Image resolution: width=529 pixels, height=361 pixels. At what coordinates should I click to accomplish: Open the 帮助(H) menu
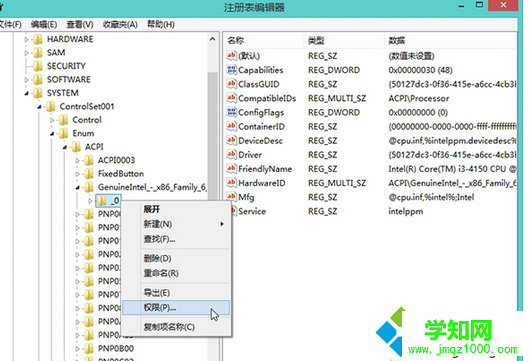[161, 24]
